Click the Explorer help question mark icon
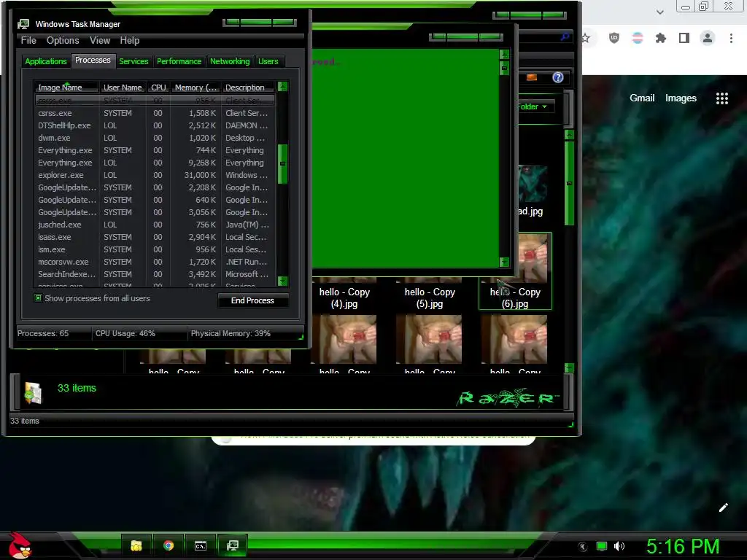The height and width of the screenshot is (560, 747). pos(558,77)
